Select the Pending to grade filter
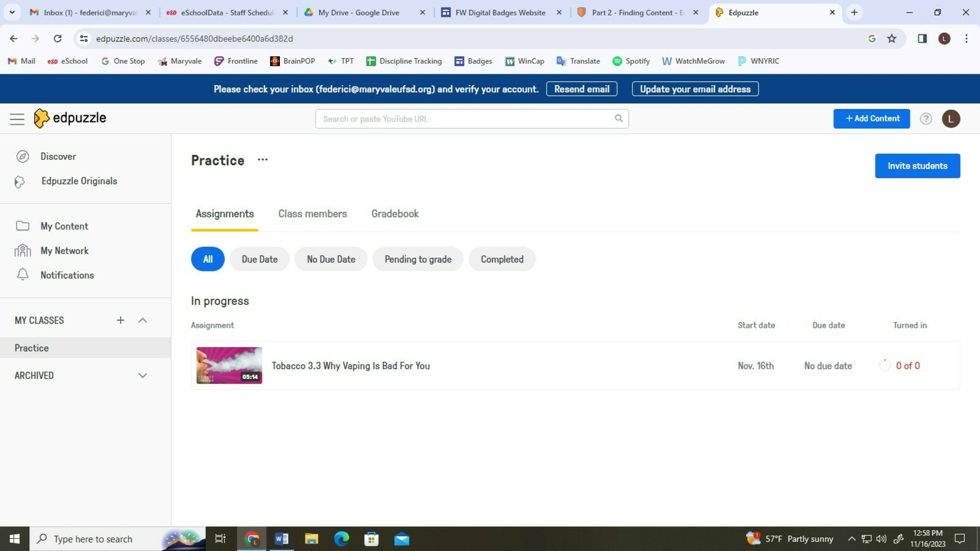Viewport: 980px width, 551px height. pyautogui.click(x=418, y=259)
